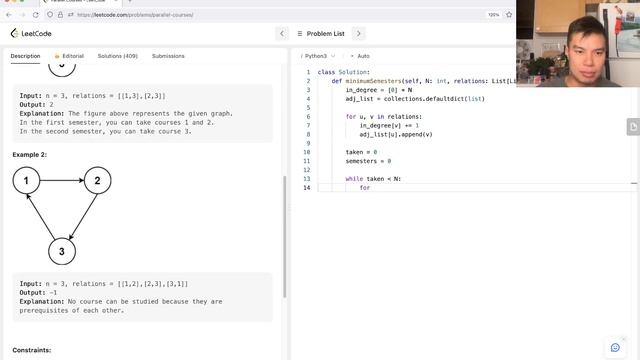Screen dimensions: 640x360
Task: Click the site lock icon
Action: pos(60,15)
